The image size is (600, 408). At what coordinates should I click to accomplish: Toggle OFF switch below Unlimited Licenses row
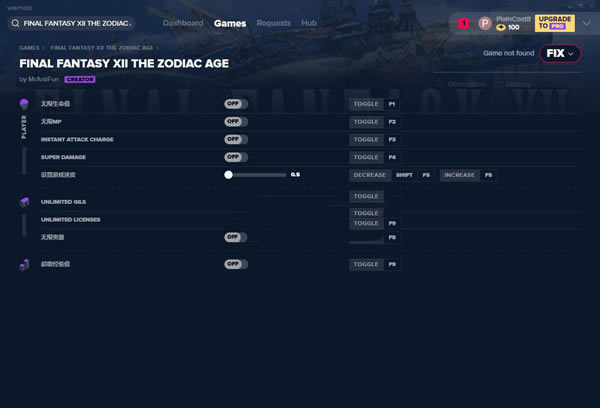[x=236, y=237]
